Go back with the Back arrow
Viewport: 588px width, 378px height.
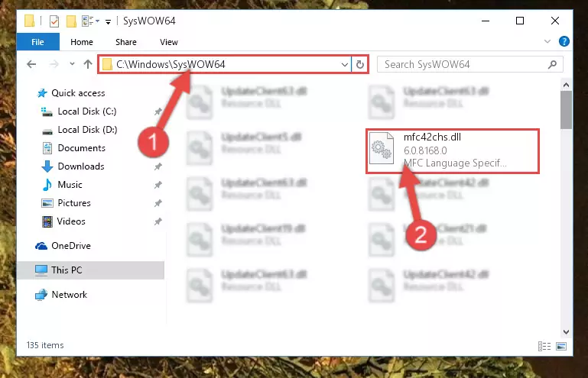[31, 64]
